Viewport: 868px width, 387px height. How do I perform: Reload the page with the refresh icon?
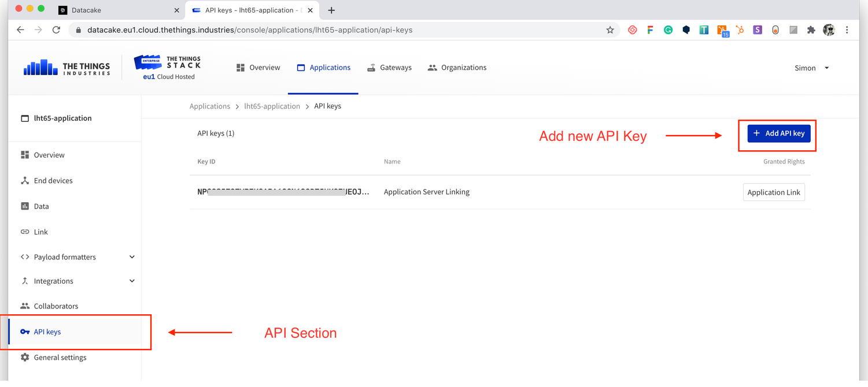(x=56, y=30)
